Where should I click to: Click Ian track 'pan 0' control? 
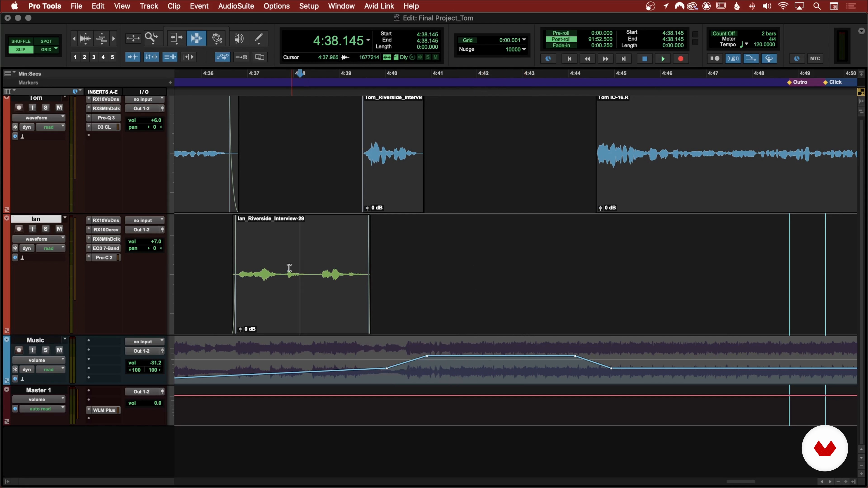pos(145,248)
